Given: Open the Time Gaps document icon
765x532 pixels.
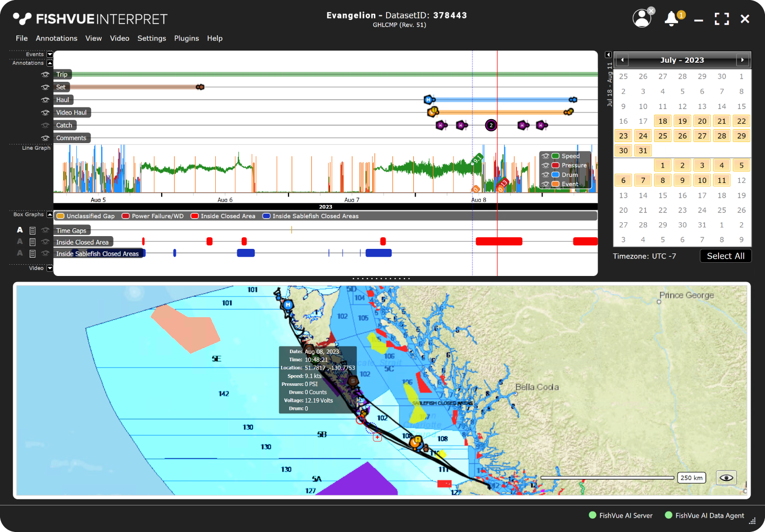Looking at the screenshot, I should [x=33, y=230].
